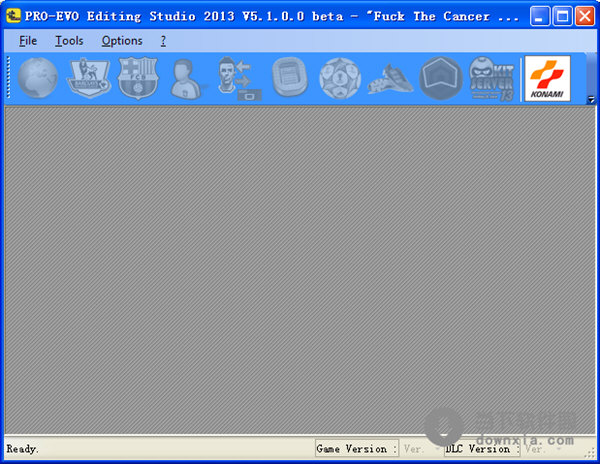
Task: Click the application icon in title bar
Action: click(13, 16)
